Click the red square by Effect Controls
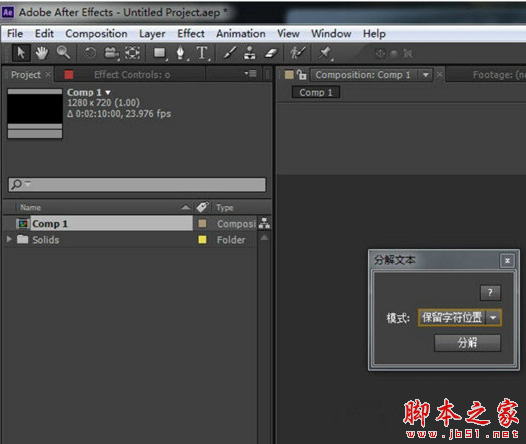 (69, 74)
